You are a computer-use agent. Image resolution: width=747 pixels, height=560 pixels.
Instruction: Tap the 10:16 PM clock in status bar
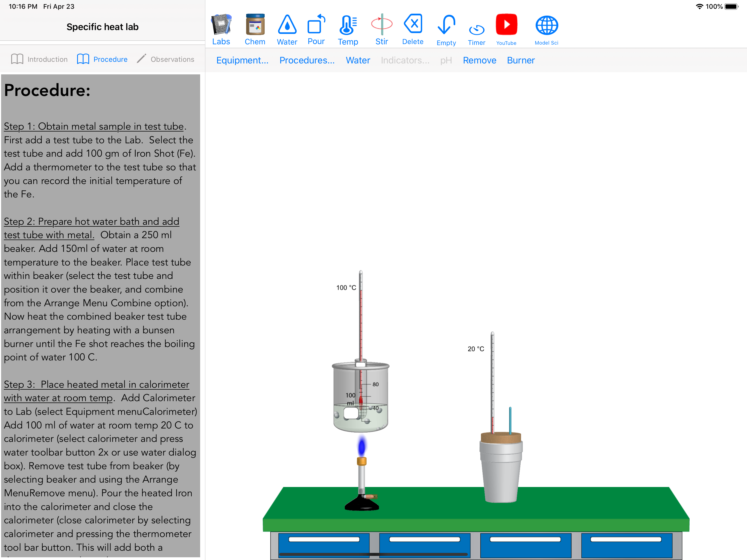[x=23, y=6]
